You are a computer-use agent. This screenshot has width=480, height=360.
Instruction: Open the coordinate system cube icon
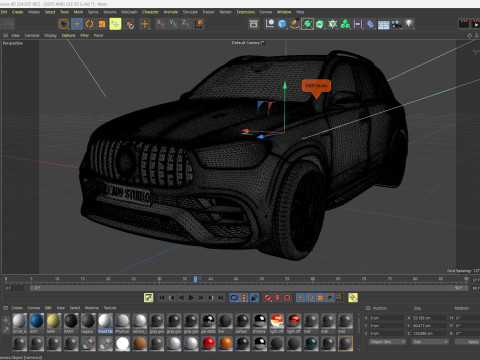(199, 24)
